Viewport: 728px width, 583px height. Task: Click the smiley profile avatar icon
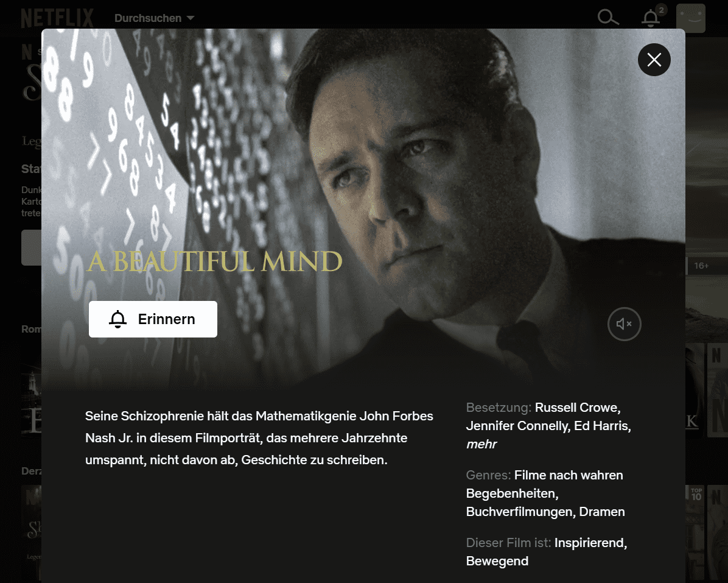[x=690, y=18]
